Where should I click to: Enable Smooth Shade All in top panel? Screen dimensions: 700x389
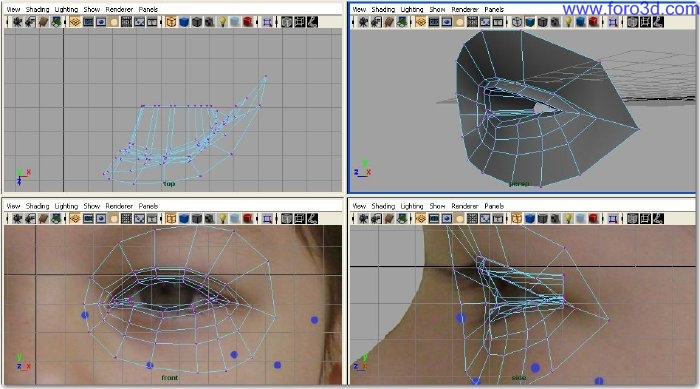[184, 21]
